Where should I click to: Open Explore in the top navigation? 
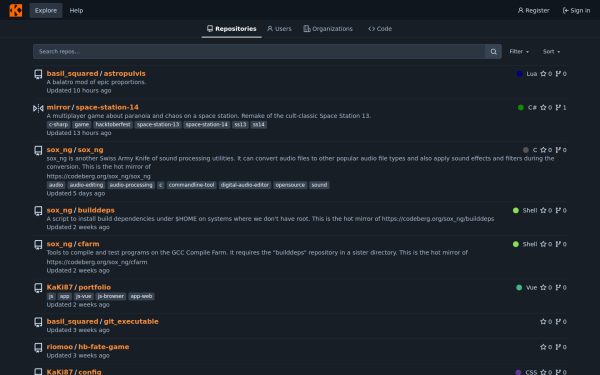click(x=46, y=10)
